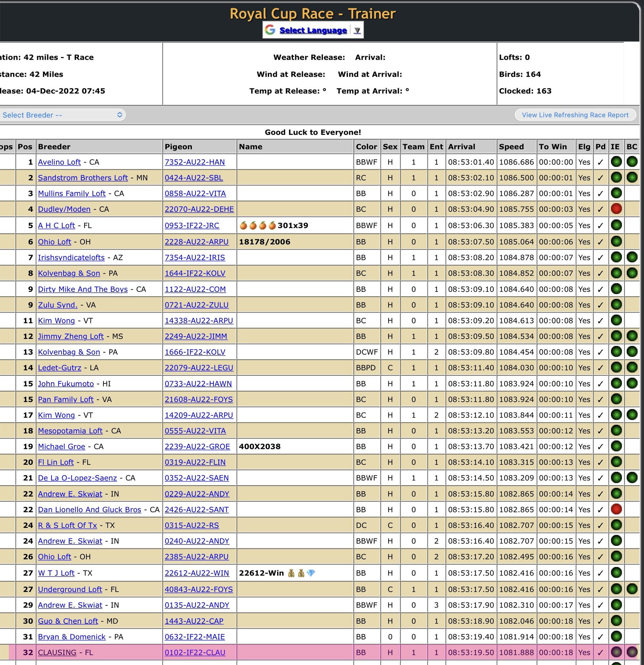Click the Royal Cup Race - Trainer title
The width and height of the screenshot is (644, 665).
[x=313, y=14]
